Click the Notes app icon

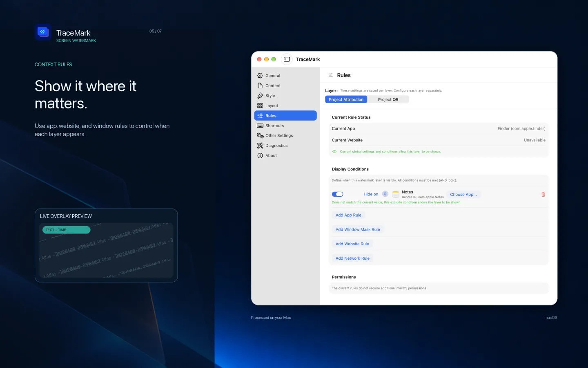coord(396,194)
